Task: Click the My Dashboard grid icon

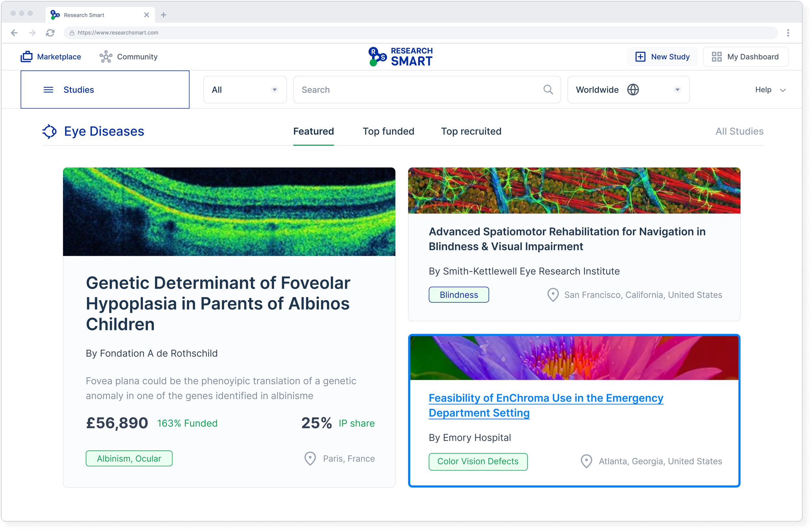Action: click(x=717, y=57)
